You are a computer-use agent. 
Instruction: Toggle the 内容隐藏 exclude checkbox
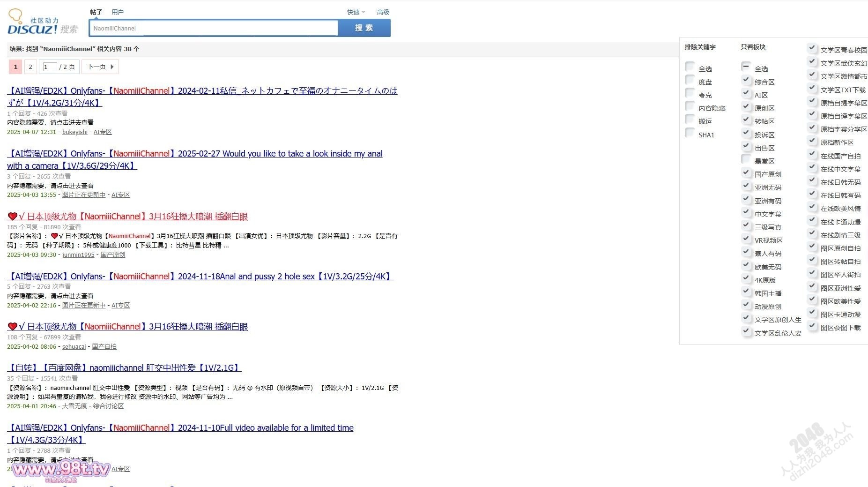point(690,106)
